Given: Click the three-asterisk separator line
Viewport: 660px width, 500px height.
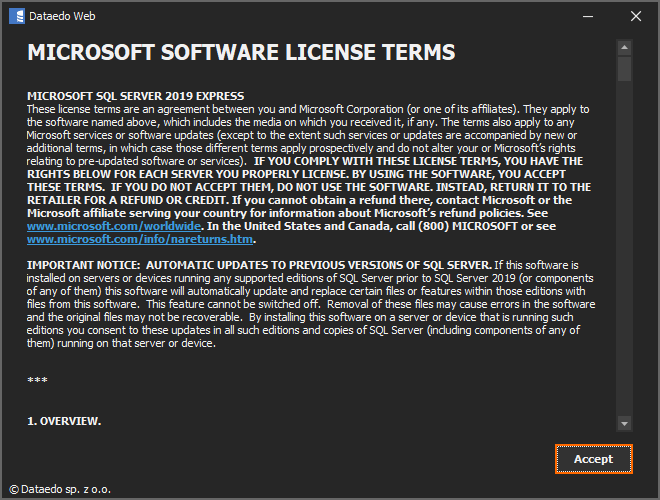Looking at the screenshot, I should pyautogui.click(x=37, y=381).
